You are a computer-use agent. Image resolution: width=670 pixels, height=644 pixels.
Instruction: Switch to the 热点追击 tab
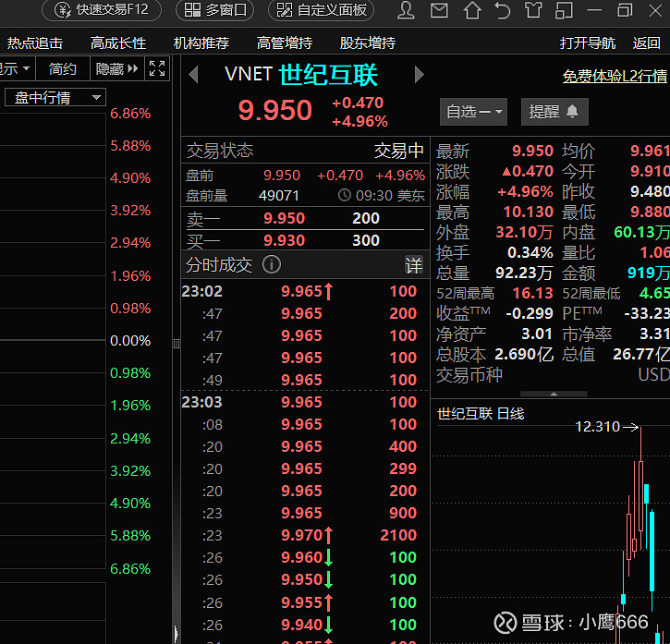click(x=34, y=43)
